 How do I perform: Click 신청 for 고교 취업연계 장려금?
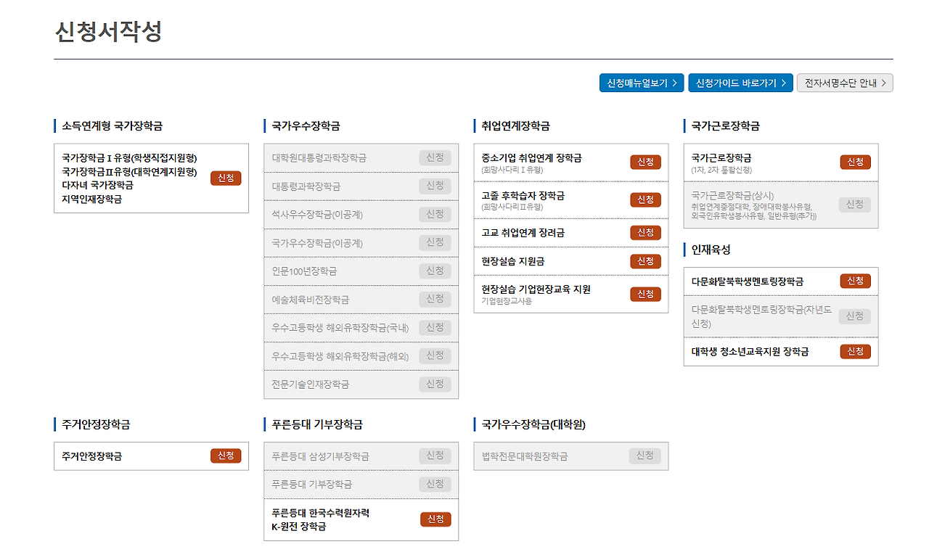[645, 232]
